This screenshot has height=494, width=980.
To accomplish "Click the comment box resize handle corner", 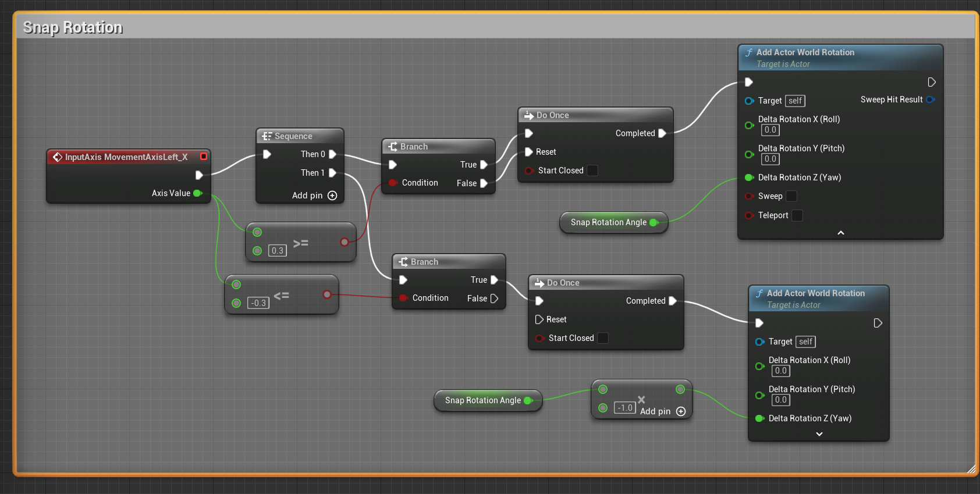I will pos(970,468).
